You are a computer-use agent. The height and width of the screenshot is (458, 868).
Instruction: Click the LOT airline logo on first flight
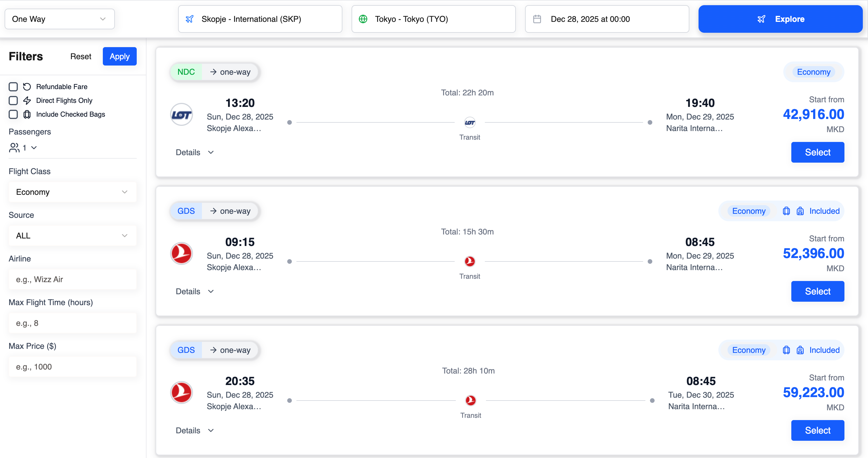(181, 115)
